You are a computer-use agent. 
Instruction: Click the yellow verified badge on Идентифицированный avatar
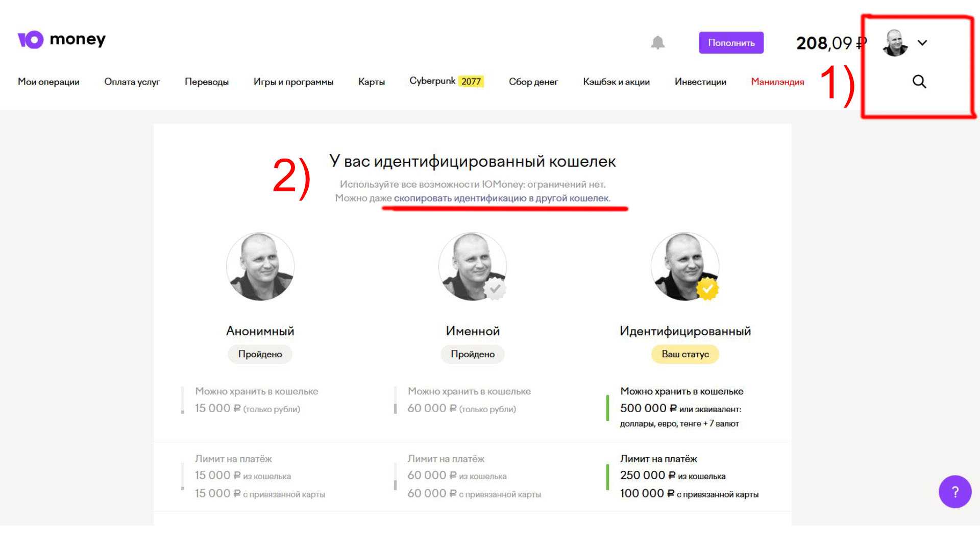pyautogui.click(x=707, y=289)
